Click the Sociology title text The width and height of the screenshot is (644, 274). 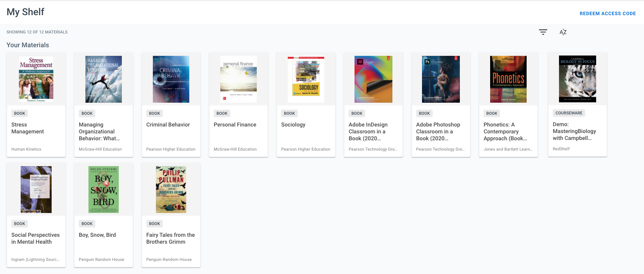293,125
